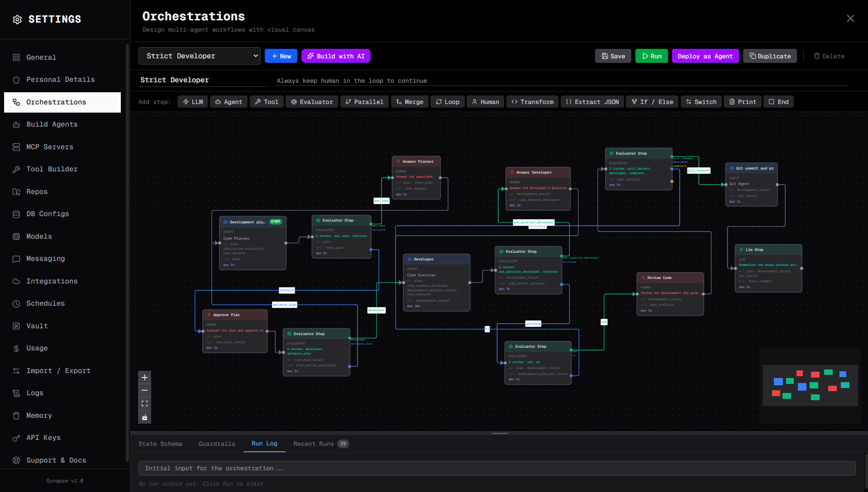Screen dimensions: 868x492
Task: Add a Merge step
Action: tap(410, 102)
